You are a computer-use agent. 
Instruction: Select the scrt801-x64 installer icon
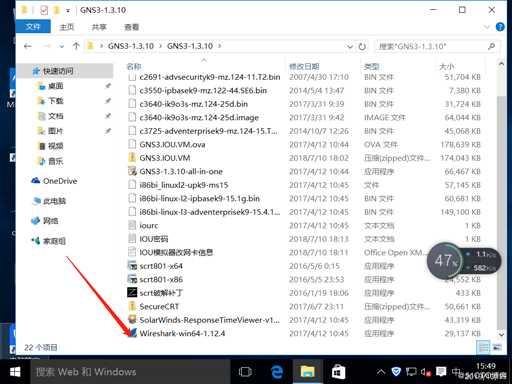[x=132, y=266]
